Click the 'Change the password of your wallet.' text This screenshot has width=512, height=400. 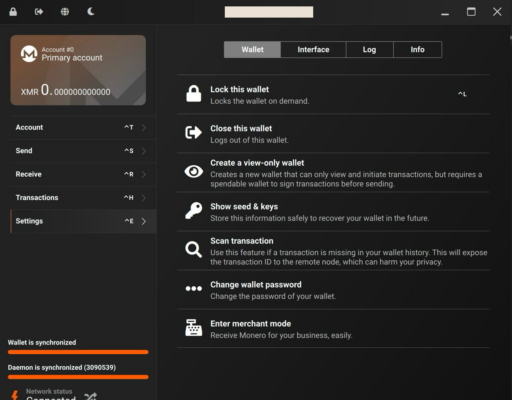click(x=273, y=296)
